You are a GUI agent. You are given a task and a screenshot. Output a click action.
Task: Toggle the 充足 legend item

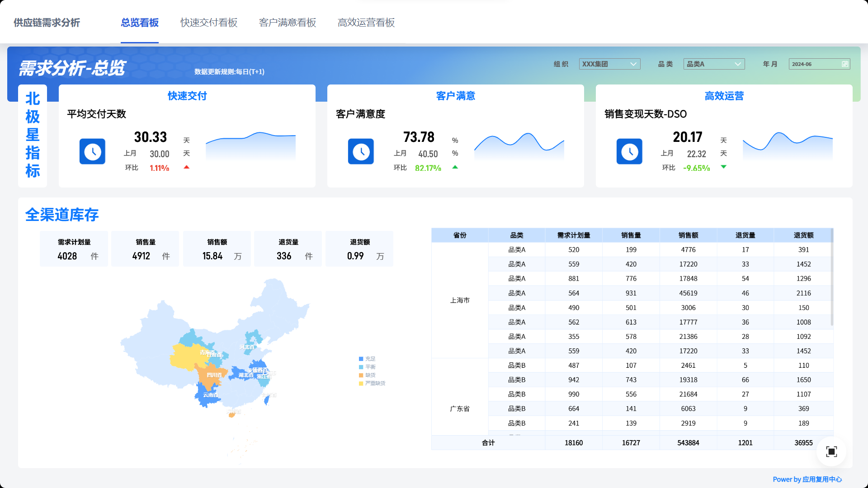[370, 359]
